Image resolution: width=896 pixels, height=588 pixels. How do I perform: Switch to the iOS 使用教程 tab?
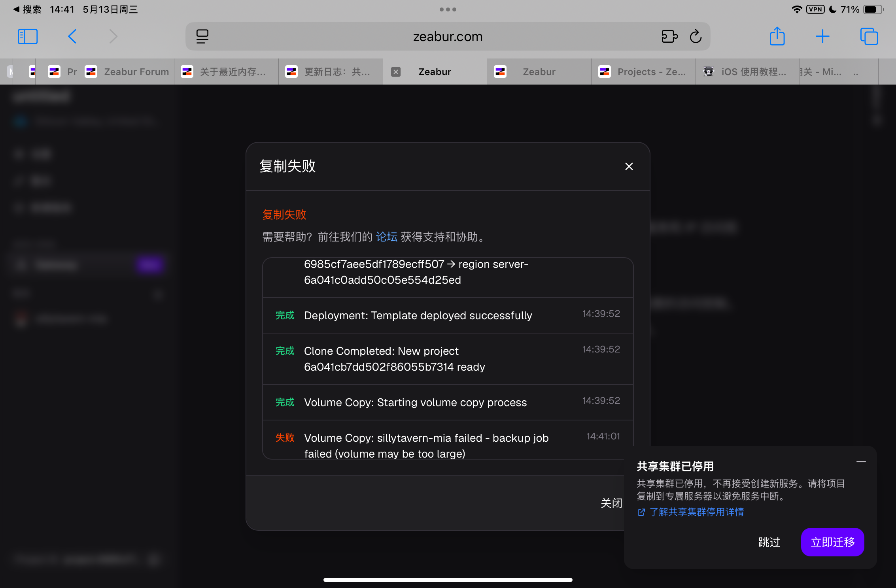click(748, 72)
